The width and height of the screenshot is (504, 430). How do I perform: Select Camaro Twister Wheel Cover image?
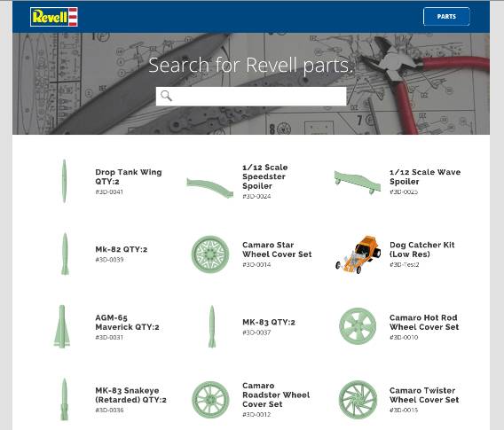click(358, 400)
